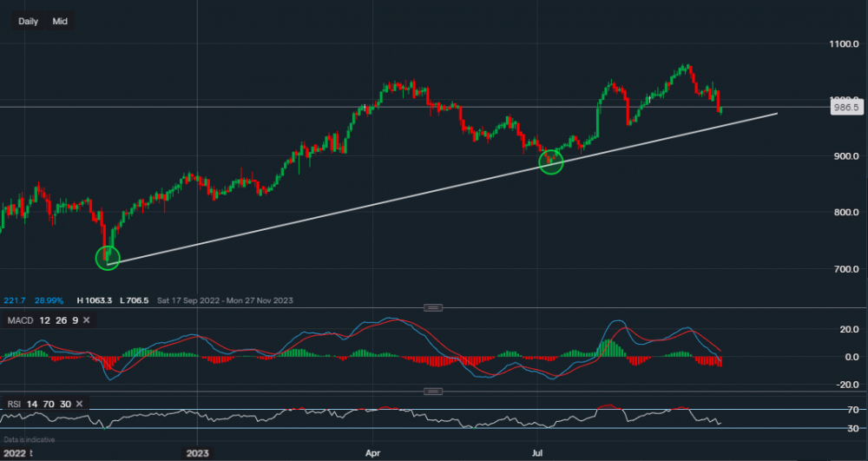The width and height of the screenshot is (868, 461).
Task: Remove the MACD indicator with its X
Action: point(87,320)
